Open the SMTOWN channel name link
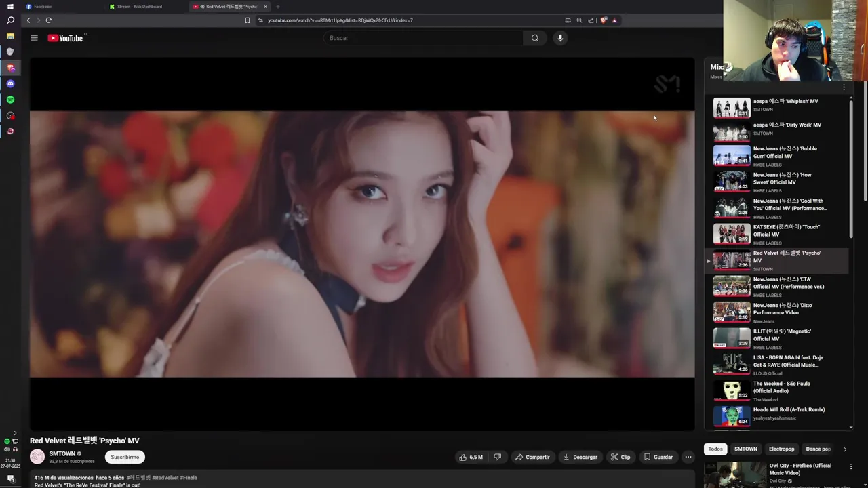868x488 pixels. 62,453
